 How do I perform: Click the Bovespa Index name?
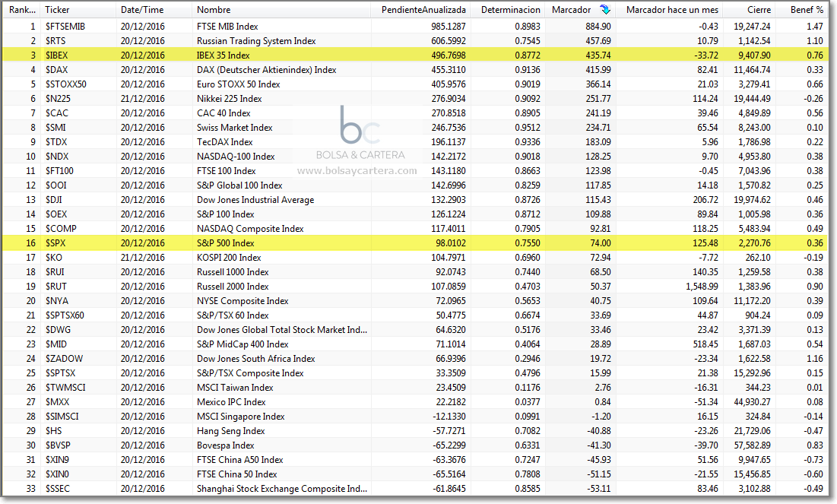(225, 444)
